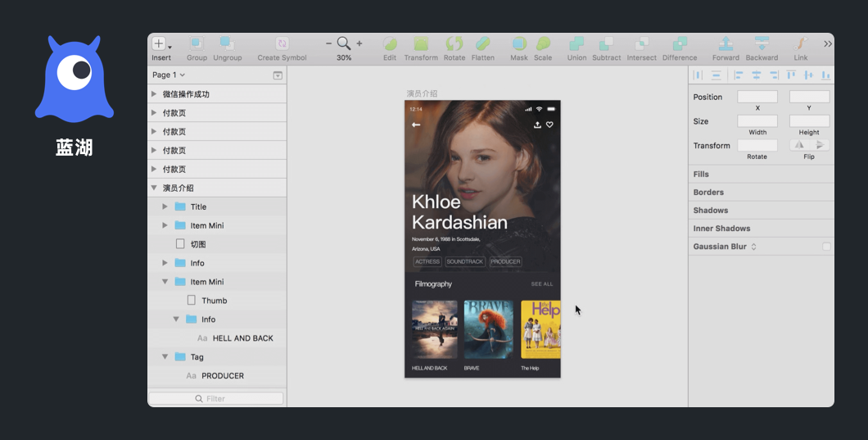Expand the Info folder below 切图

point(165,263)
